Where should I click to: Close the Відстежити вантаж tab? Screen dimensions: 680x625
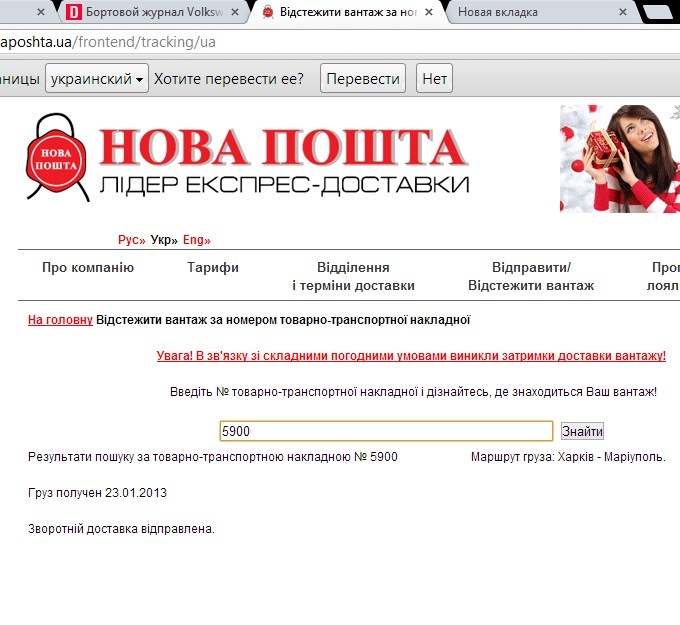pyautogui.click(x=428, y=12)
